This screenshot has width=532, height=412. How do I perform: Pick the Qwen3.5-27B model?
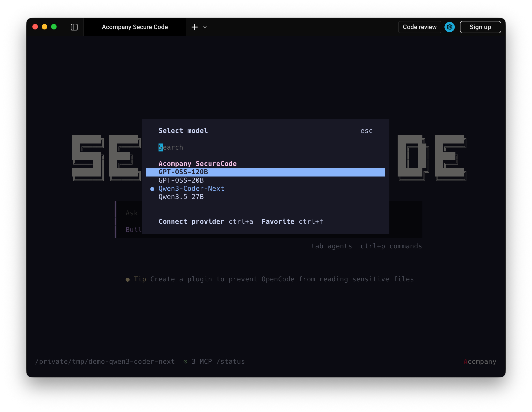181,197
